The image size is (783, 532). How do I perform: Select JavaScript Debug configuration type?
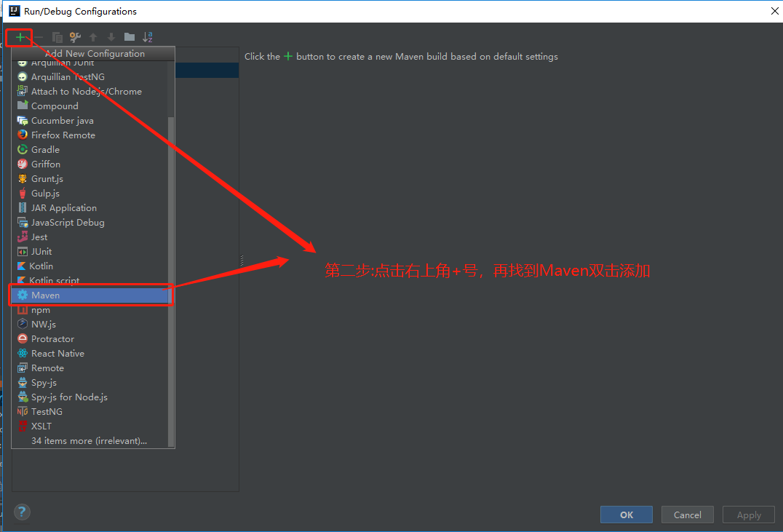coord(68,222)
